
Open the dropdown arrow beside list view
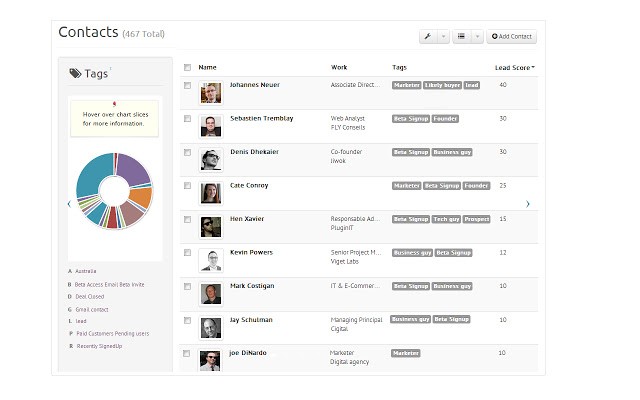point(477,36)
